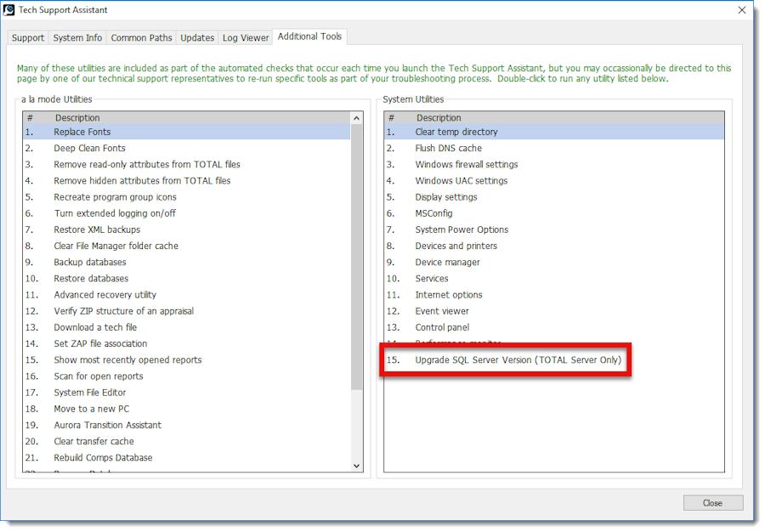Choose Aurora Transition Assistant
Image resolution: width=765 pixels, height=532 pixels.
click(x=186, y=425)
